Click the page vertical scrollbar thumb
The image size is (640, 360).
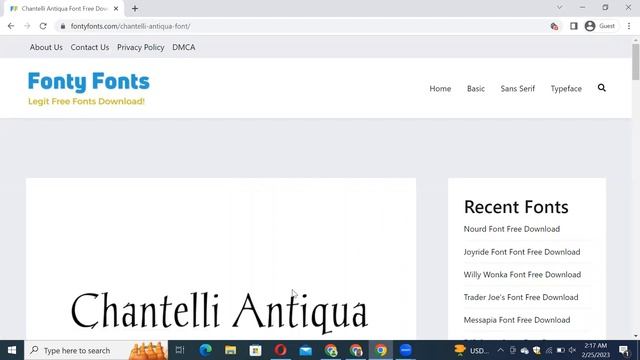tap(636, 61)
